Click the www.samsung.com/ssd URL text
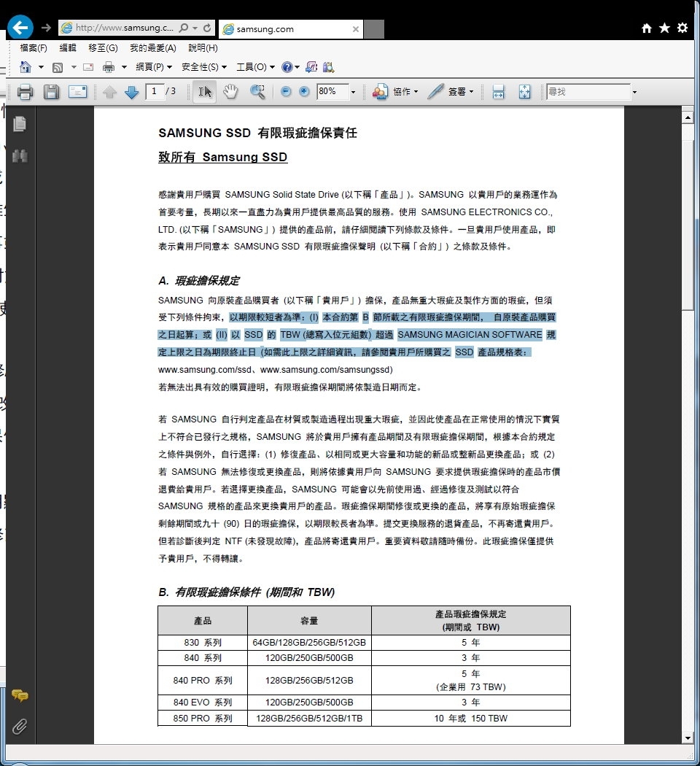The image size is (700, 766). click(205, 369)
